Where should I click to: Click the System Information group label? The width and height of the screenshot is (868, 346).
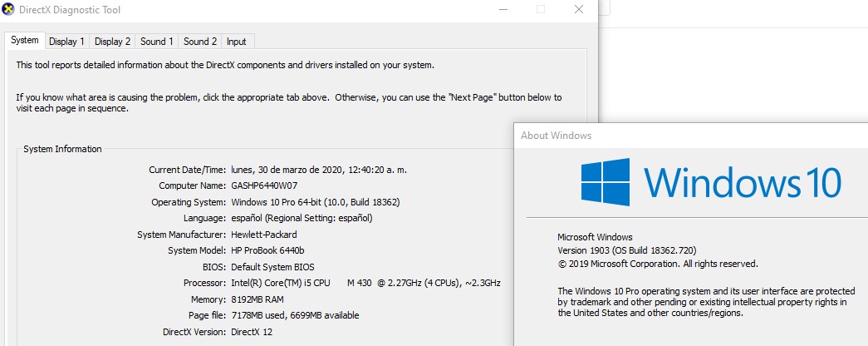[62, 149]
